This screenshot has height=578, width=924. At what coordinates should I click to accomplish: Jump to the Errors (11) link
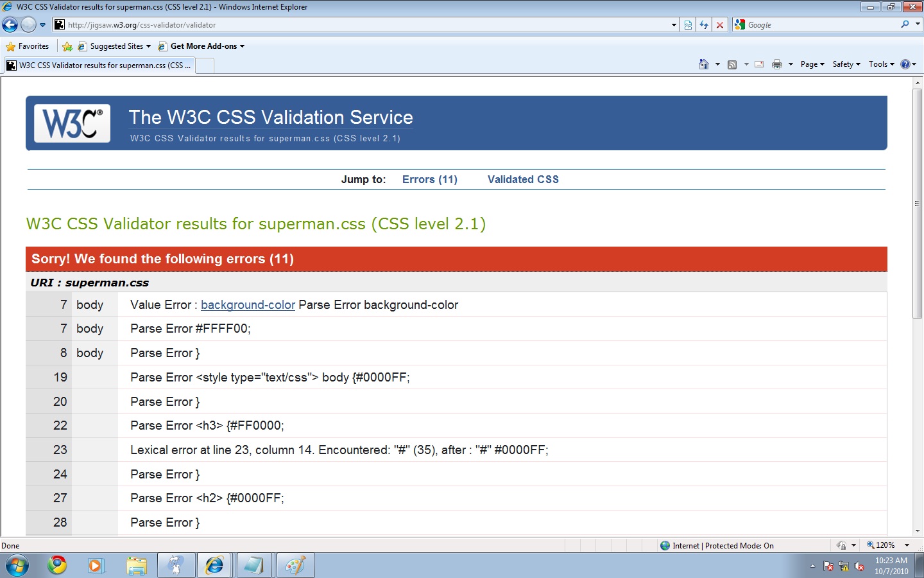429,179
